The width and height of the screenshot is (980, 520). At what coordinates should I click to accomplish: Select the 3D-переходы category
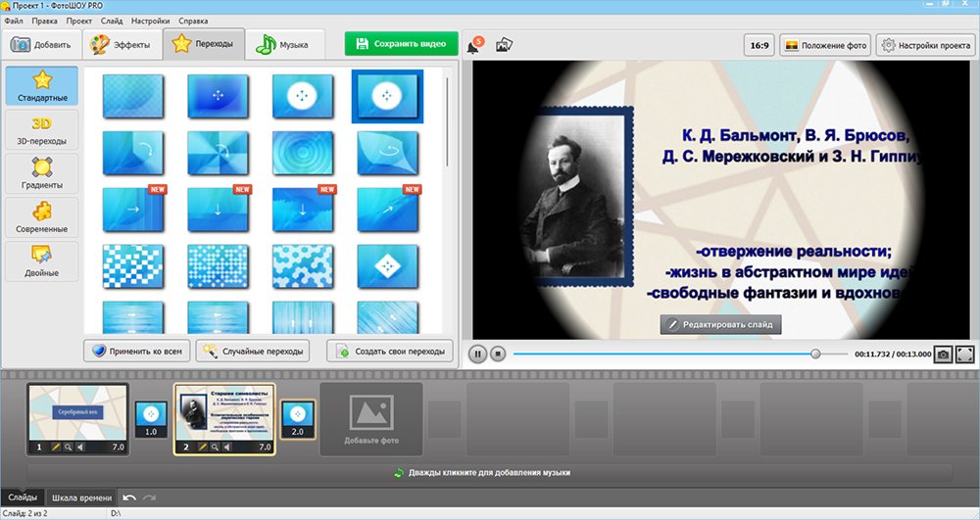pyautogui.click(x=41, y=130)
